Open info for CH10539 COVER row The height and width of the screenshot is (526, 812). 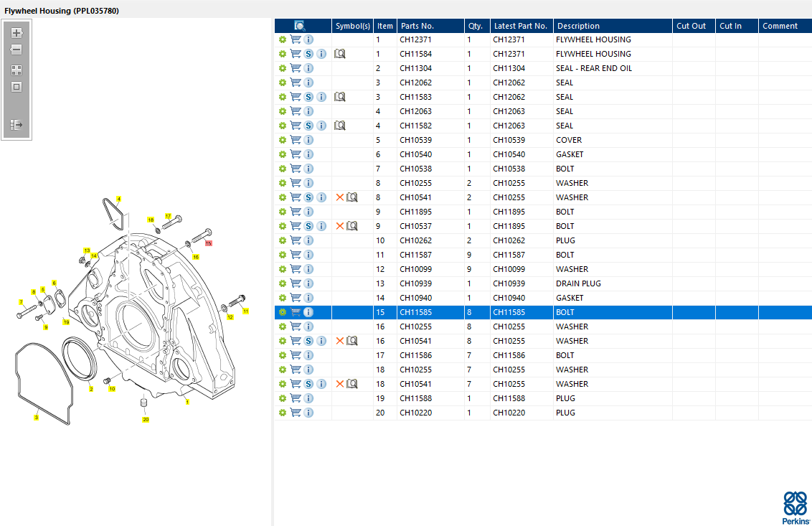308,140
